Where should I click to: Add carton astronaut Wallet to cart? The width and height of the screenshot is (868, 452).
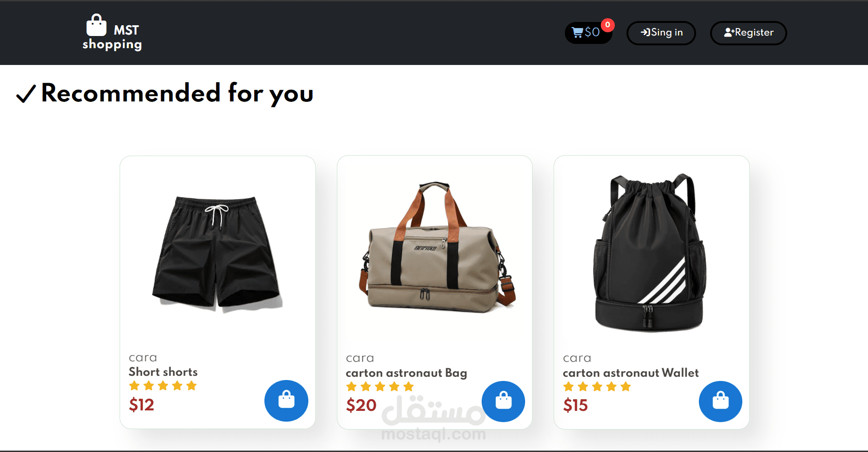[720, 401]
